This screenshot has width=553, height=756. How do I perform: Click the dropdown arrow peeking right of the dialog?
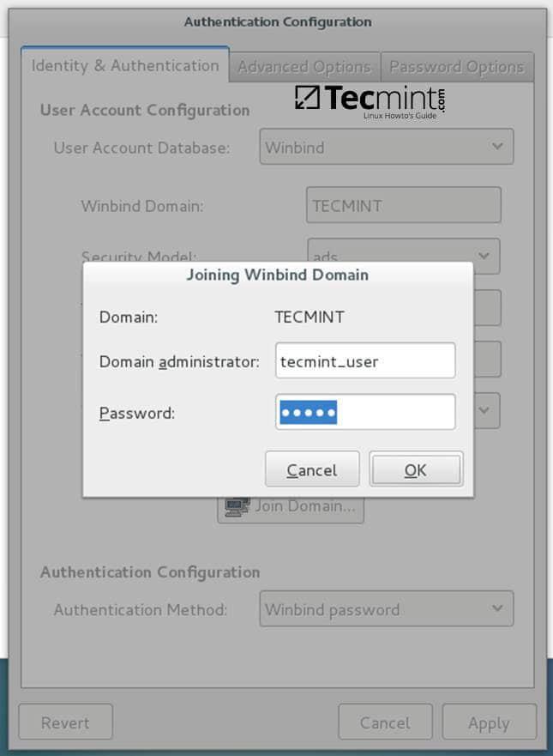tap(486, 410)
